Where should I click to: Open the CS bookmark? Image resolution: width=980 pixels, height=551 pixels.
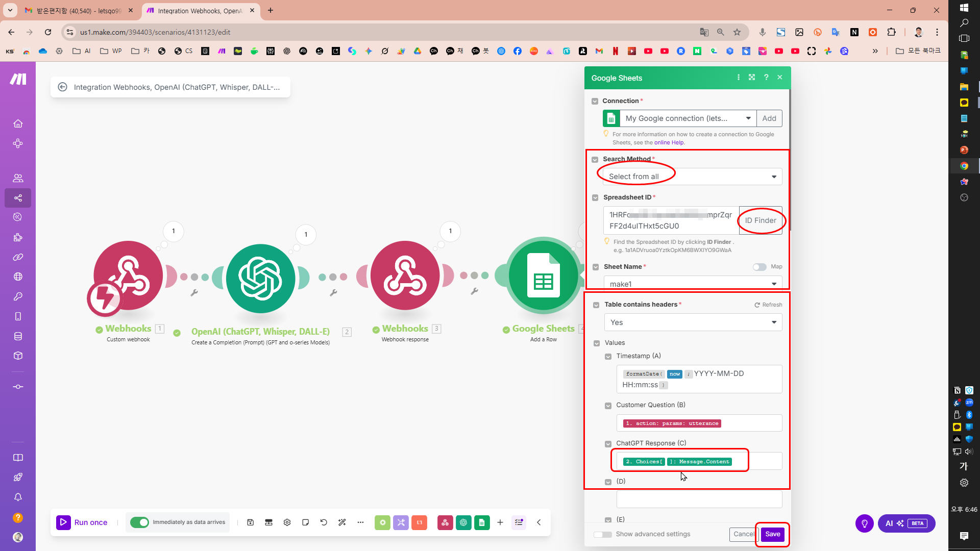click(x=184, y=51)
